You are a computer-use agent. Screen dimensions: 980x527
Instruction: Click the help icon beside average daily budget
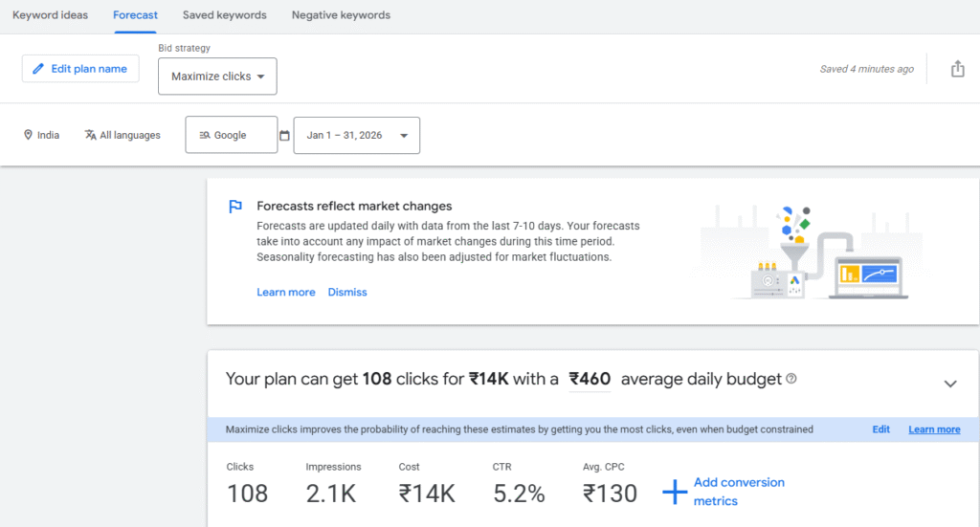point(791,379)
